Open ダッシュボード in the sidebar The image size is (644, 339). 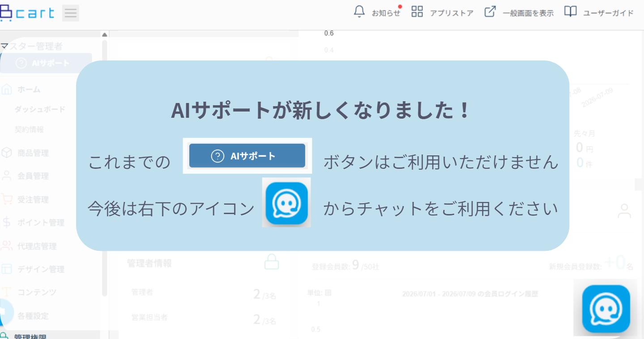click(40, 109)
